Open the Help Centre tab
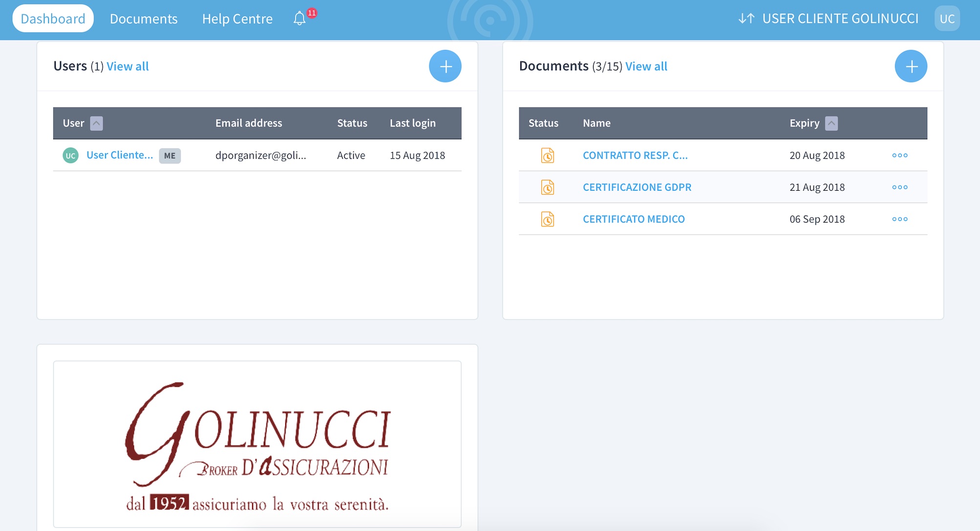The width and height of the screenshot is (980, 531). [x=237, y=19]
